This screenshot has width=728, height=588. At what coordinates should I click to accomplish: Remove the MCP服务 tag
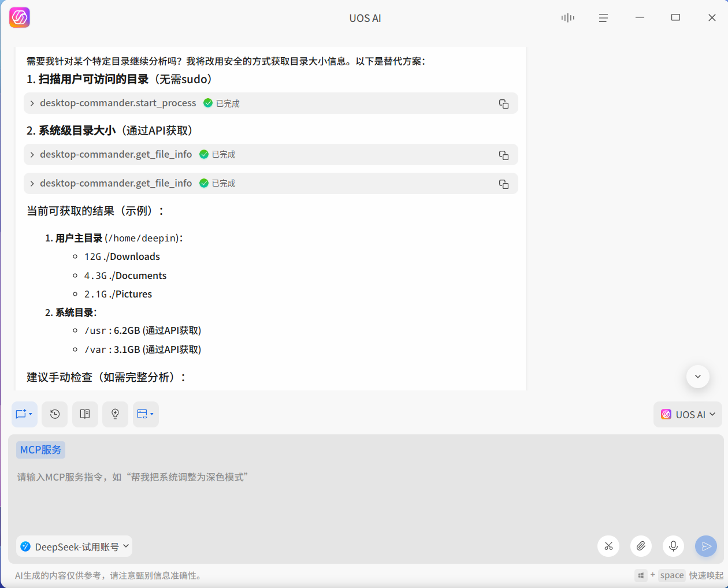click(40, 450)
